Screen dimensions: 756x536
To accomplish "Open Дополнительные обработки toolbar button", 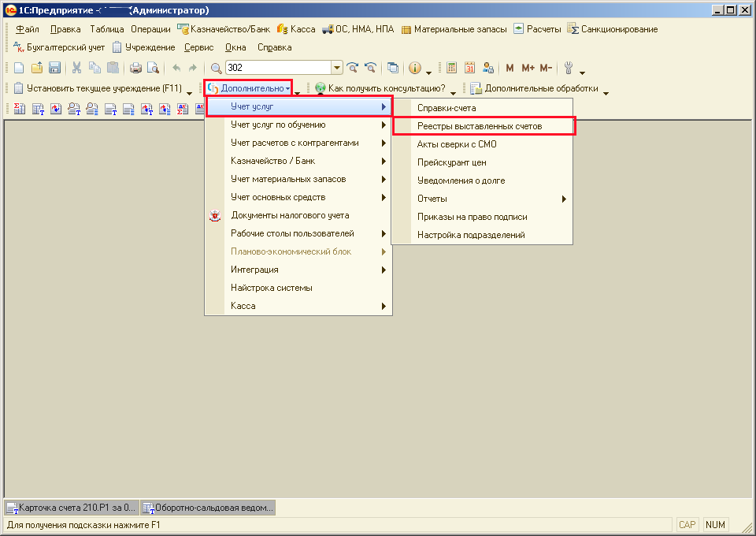I will [x=534, y=88].
